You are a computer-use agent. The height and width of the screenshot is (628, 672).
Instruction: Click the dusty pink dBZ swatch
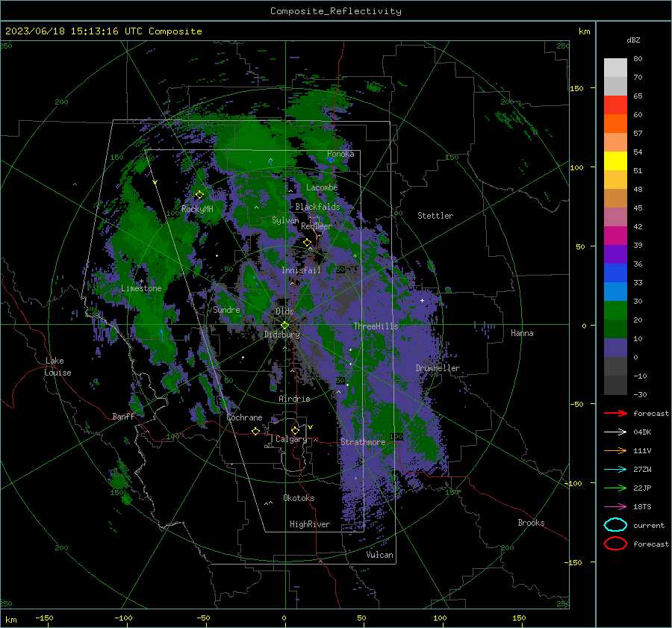coord(615,217)
